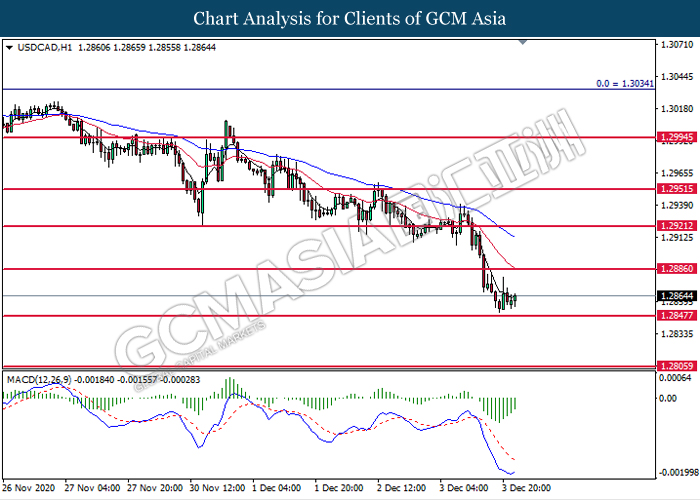
Task: Select the 1.28860 price level label
Action: click(676, 269)
